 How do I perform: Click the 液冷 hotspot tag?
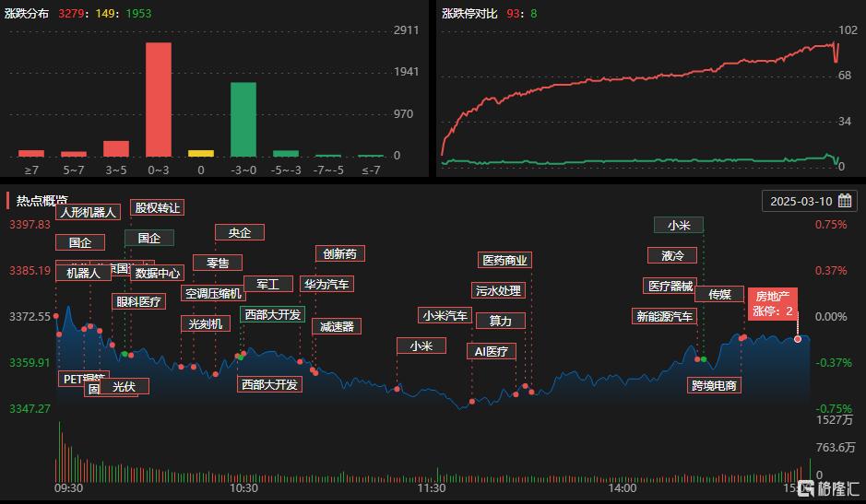(x=672, y=255)
